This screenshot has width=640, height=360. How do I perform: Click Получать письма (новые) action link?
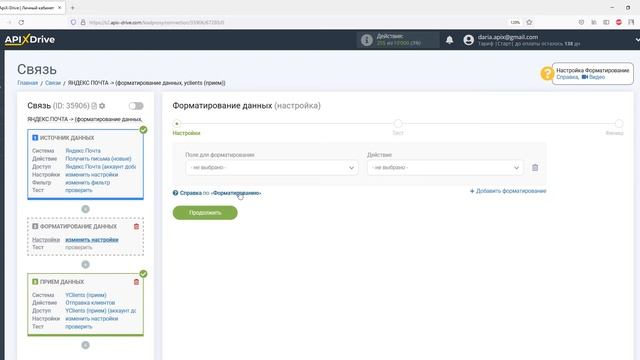tap(98, 159)
